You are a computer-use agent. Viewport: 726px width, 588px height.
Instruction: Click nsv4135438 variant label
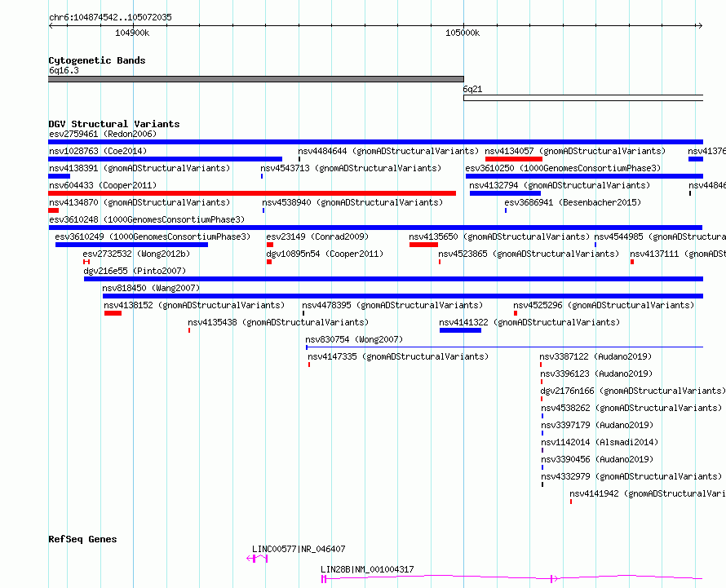(x=278, y=322)
